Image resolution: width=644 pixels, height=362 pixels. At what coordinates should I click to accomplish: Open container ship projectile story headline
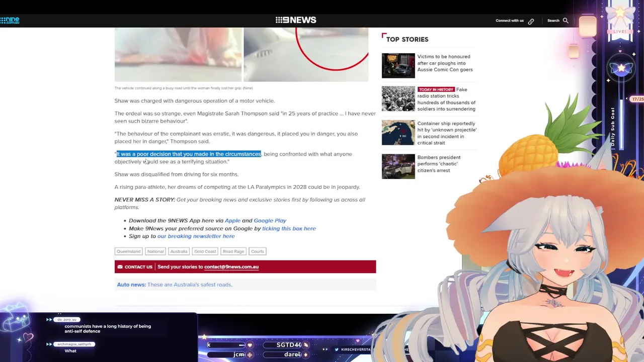(447, 133)
